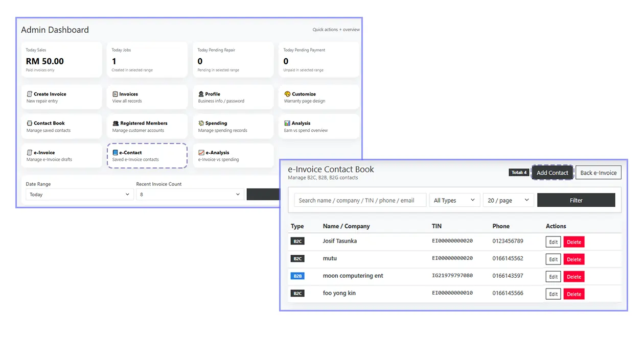Expand the All Types filter dropdown

454,200
